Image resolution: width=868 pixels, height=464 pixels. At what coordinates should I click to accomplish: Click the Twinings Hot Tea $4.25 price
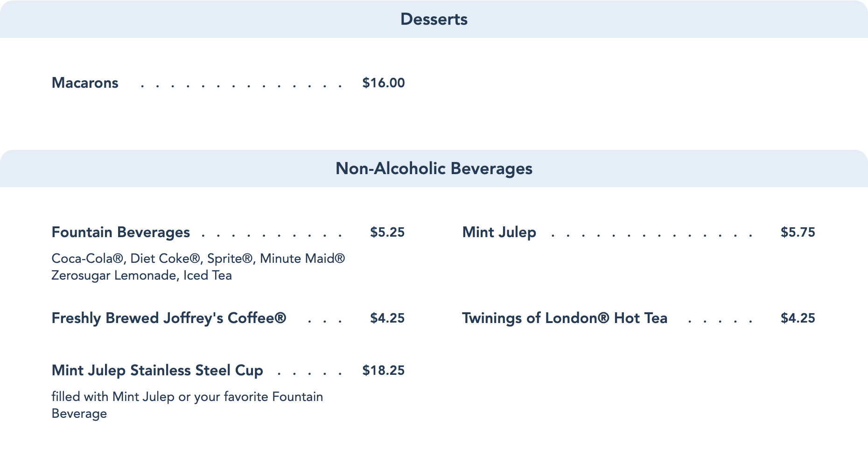798,318
